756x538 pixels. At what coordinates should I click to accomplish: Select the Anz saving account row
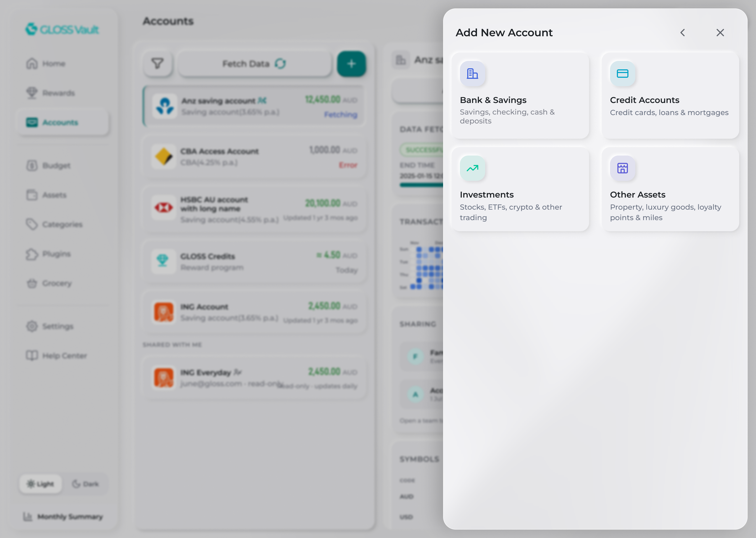coord(254,106)
